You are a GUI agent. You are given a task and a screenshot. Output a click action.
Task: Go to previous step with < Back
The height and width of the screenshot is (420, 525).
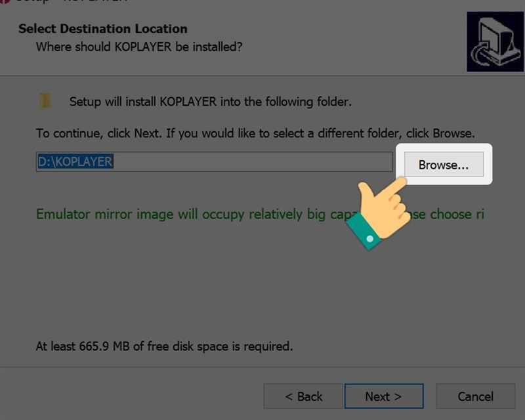(303, 396)
